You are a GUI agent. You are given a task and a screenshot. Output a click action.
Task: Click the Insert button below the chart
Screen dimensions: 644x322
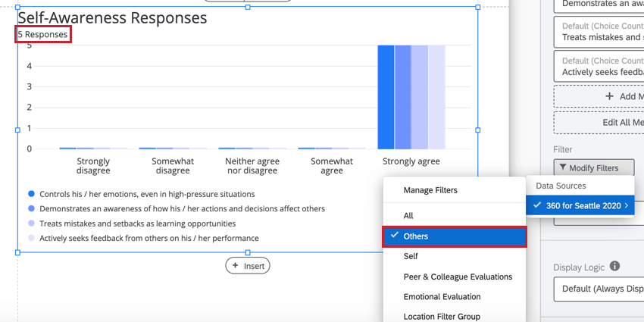click(x=248, y=266)
